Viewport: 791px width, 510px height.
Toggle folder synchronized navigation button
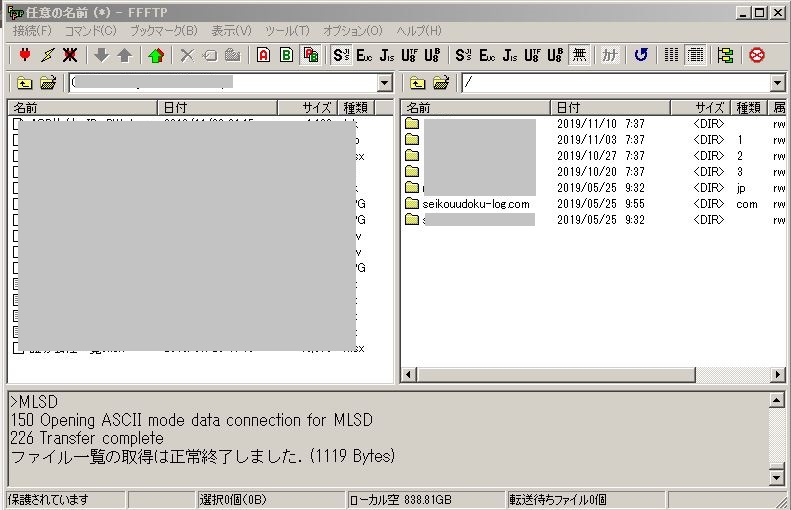coord(725,55)
